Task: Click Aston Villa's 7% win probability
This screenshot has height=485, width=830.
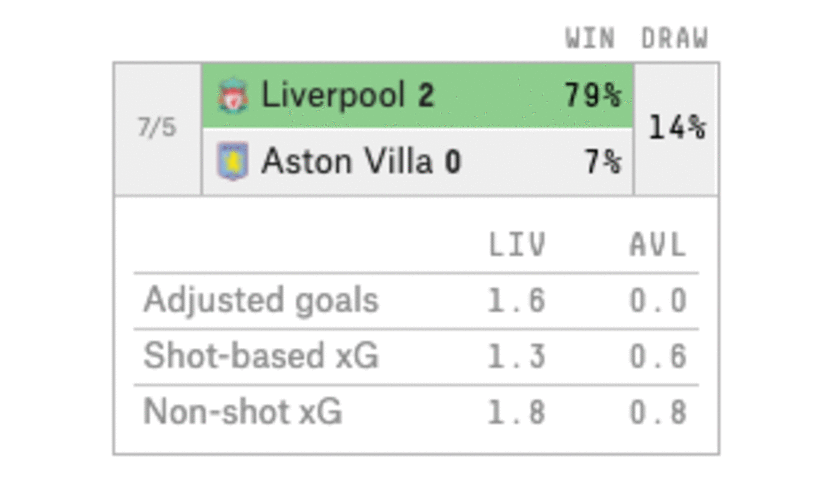Action: coord(602,161)
